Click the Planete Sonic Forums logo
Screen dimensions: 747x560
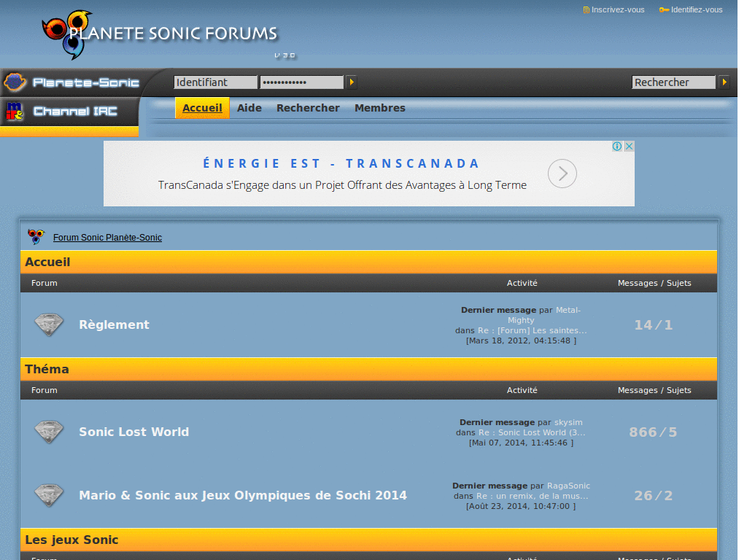click(x=160, y=34)
